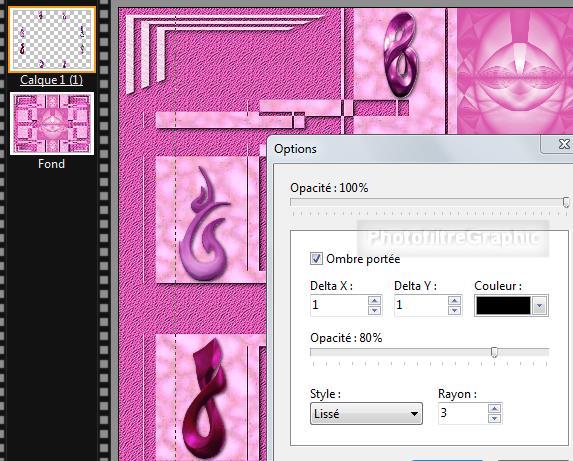Increase Delta Y with up arrow

click(x=454, y=300)
